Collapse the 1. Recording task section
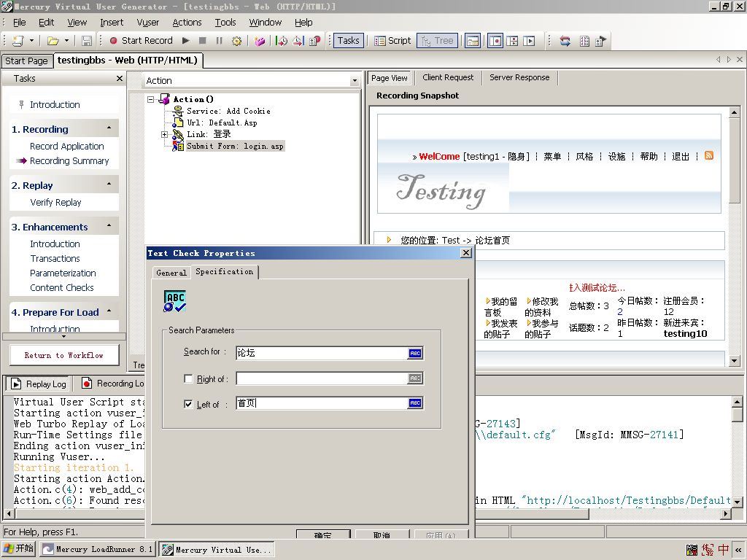The image size is (747, 560). coord(109,128)
